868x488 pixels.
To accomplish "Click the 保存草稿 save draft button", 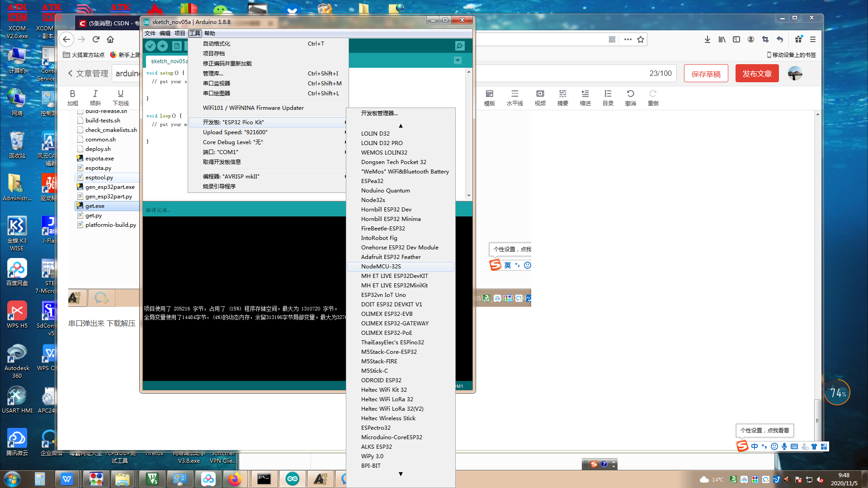I will (706, 74).
